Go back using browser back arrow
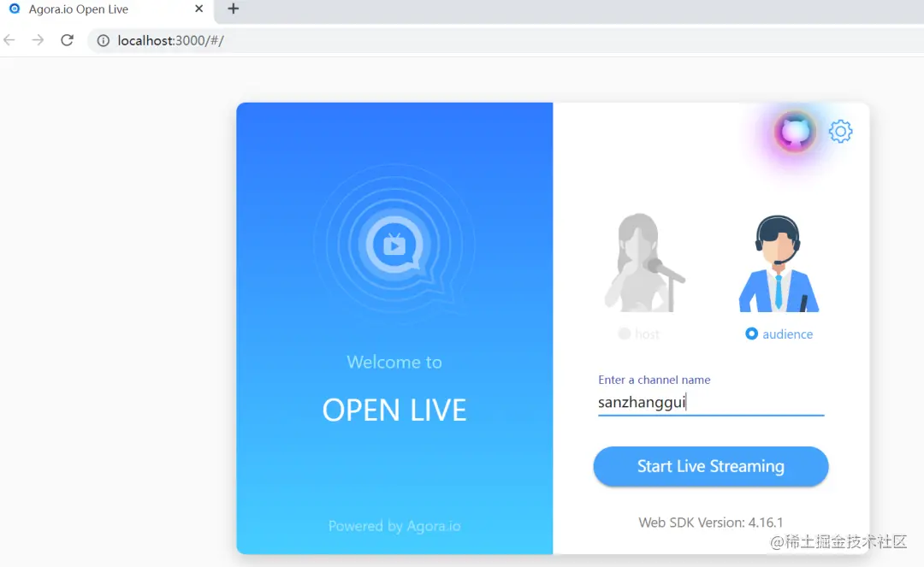The image size is (924, 567). coord(9,40)
